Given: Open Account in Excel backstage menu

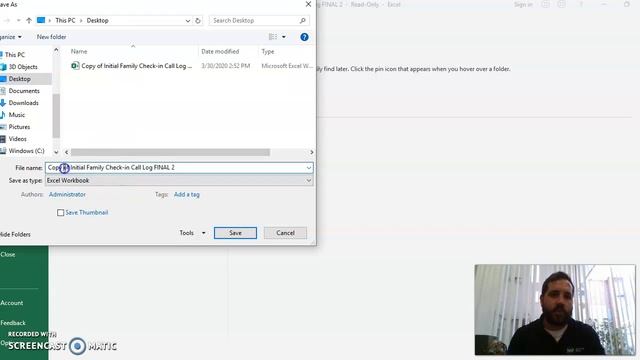Looking at the screenshot, I should (x=11, y=303).
